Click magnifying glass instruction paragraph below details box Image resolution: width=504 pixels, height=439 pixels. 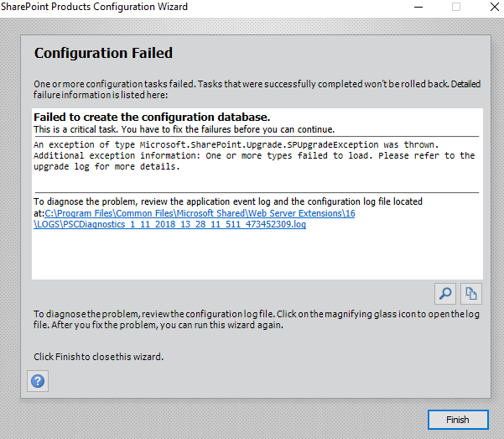click(x=256, y=319)
